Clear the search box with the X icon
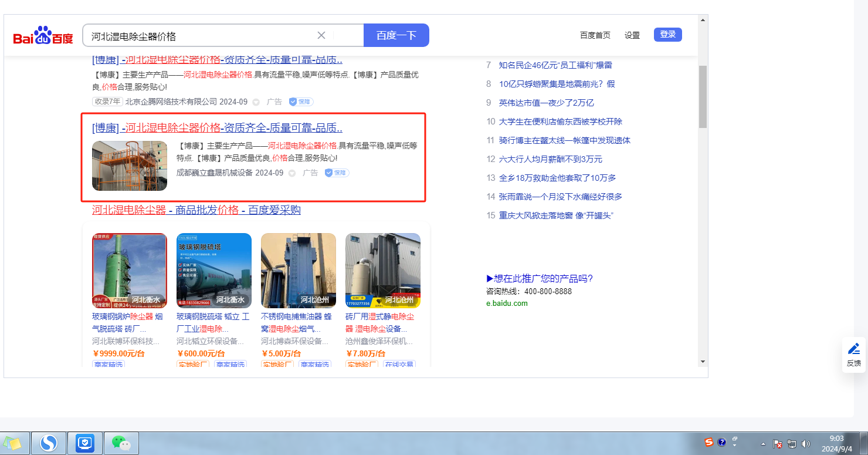 click(321, 35)
